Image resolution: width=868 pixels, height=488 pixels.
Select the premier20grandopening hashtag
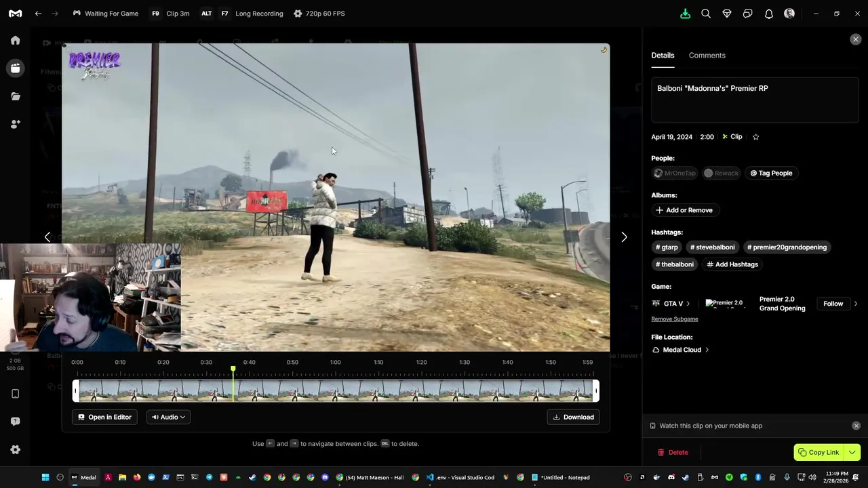click(x=787, y=247)
